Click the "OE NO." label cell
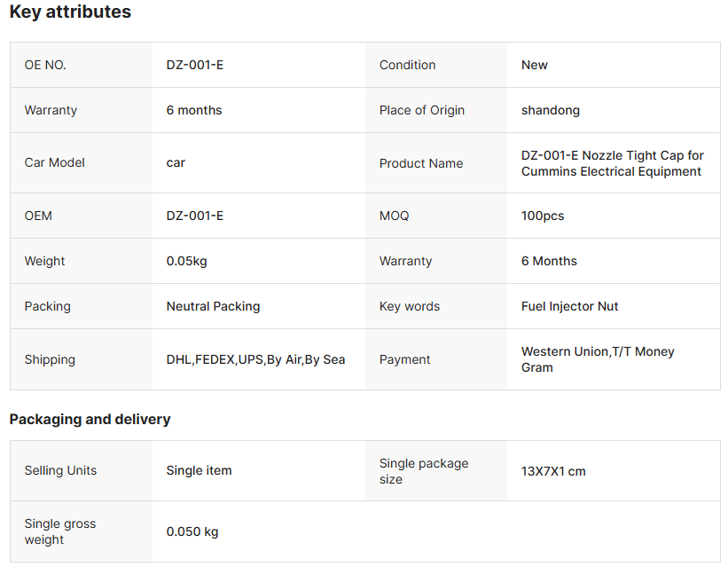This screenshot has width=728, height=567. [45, 65]
